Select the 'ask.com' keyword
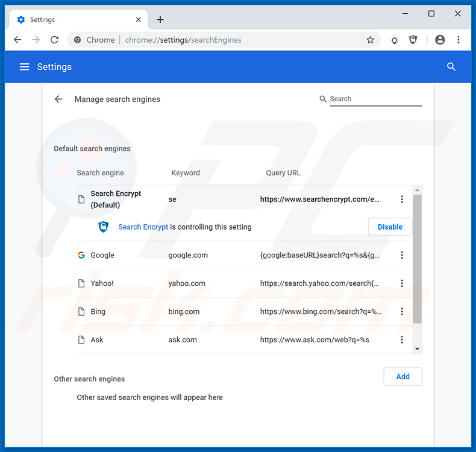This screenshot has width=476, height=452. tap(183, 340)
